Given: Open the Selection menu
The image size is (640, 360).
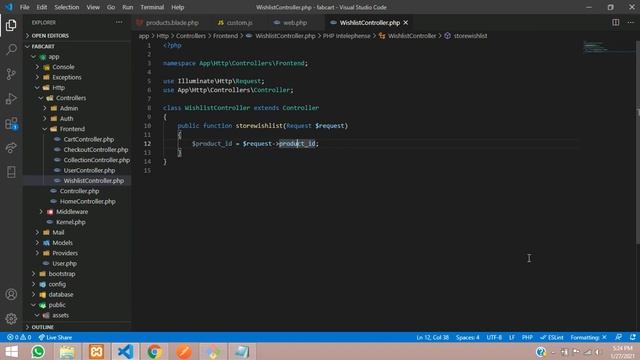Looking at the screenshot, I should (67, 7).
